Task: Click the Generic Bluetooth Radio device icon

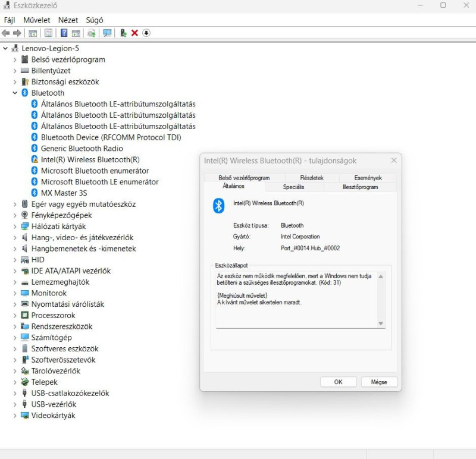Action: (35, 149)
